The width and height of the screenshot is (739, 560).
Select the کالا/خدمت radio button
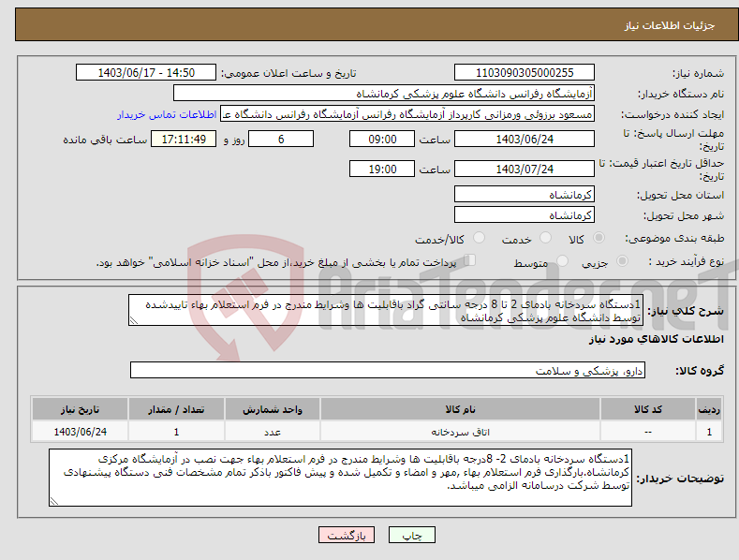pos(479,238)
